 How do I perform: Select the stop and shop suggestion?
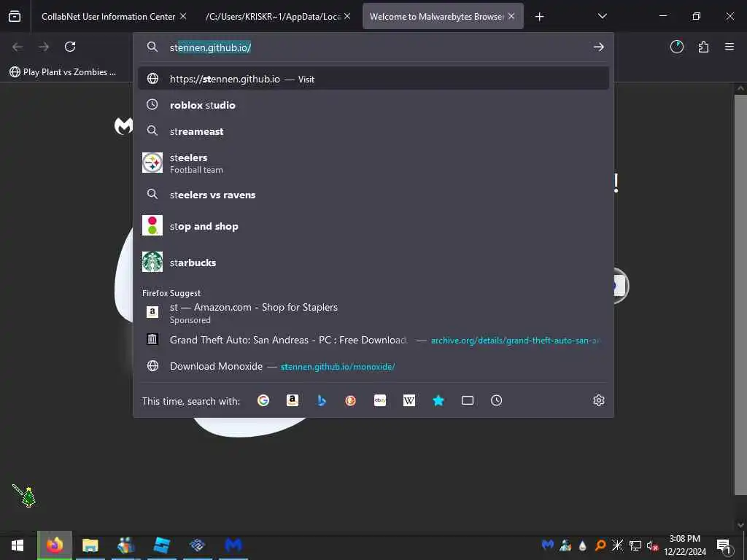pyautogui.click(x=373, y=226)
